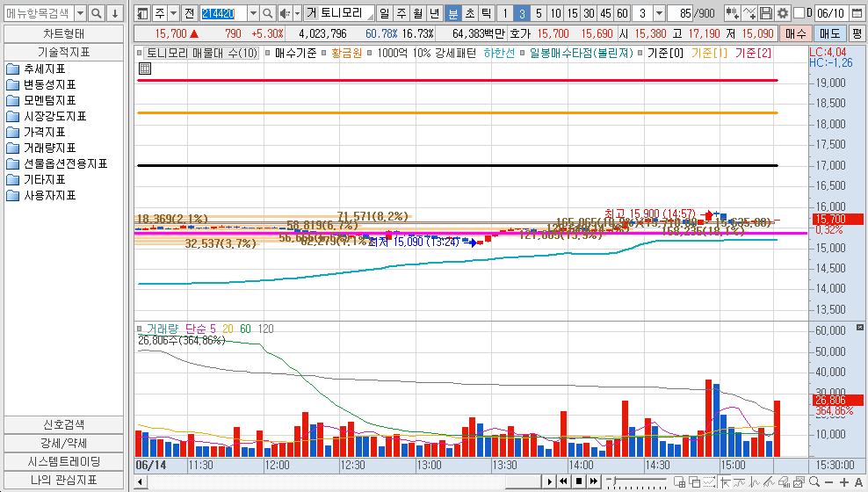
Task: Click the rewind replay button
Action: click(563, 481)
